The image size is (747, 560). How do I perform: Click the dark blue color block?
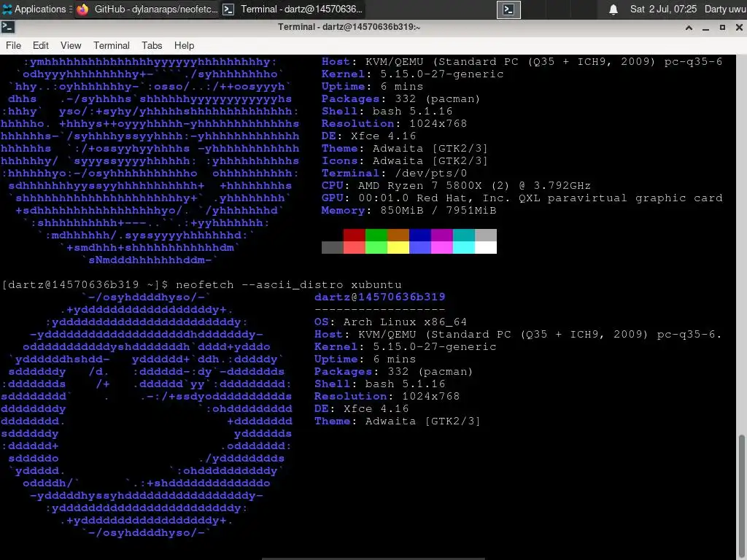tap(419, 235)
